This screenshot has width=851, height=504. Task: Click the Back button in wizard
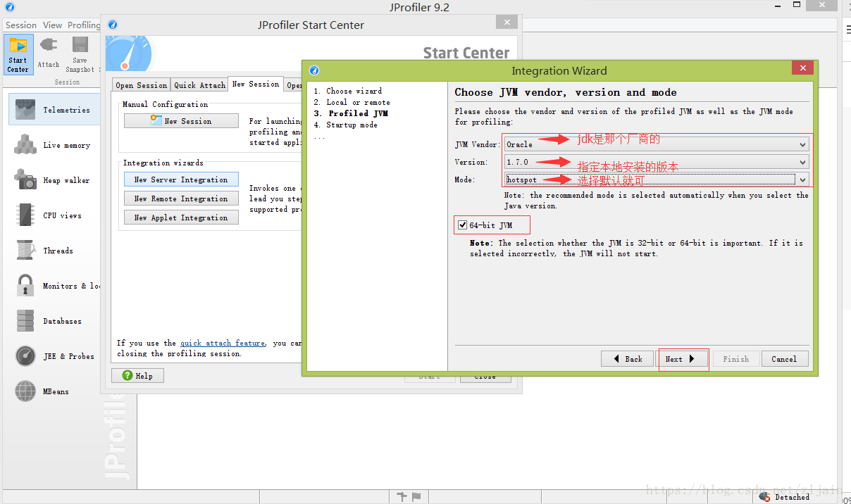pos(627,359)
